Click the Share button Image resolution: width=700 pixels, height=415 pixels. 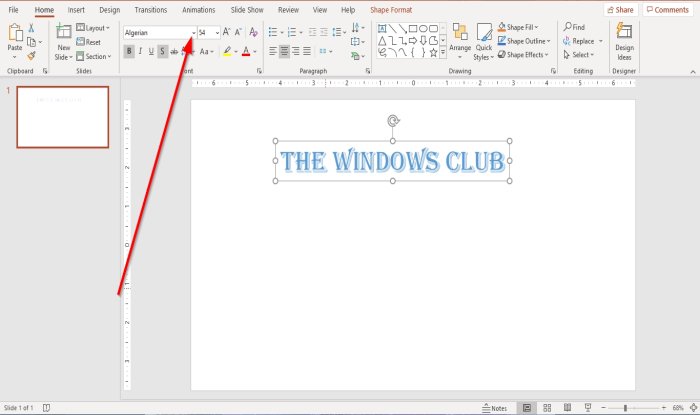coord(621,10)
